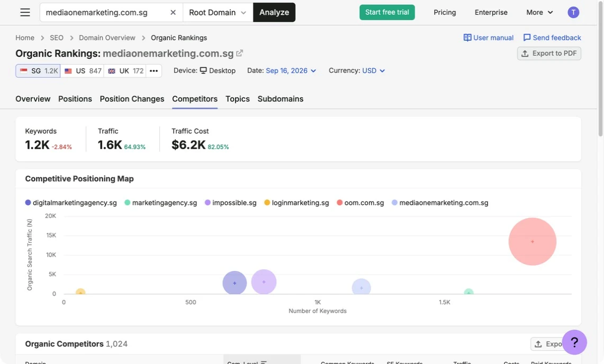Click the Traffic 1.6K metric
Image resolution: width=604 pixels, height=364 pixels.
(121, 139)
